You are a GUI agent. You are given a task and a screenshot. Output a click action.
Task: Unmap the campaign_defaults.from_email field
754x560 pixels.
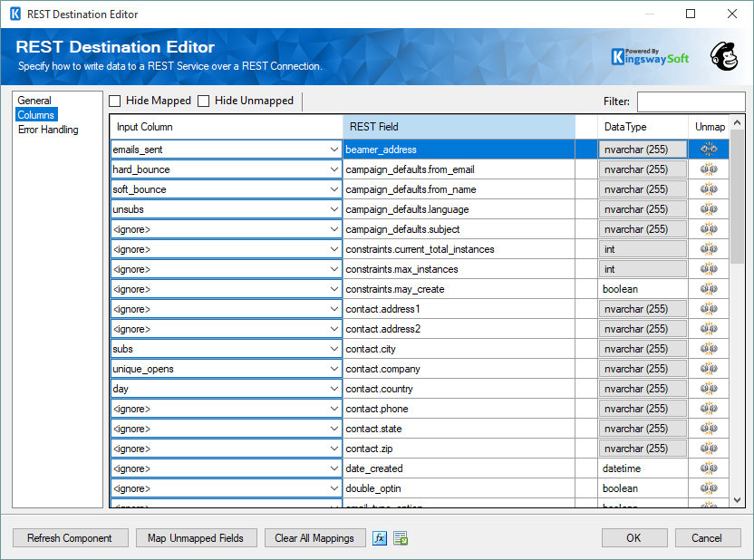(x=708, y=169)
